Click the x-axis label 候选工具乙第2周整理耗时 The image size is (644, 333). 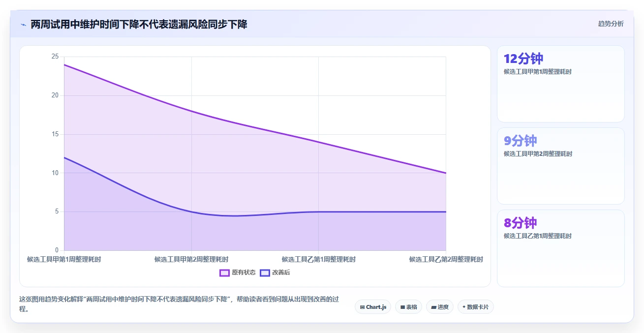[446, 259]
